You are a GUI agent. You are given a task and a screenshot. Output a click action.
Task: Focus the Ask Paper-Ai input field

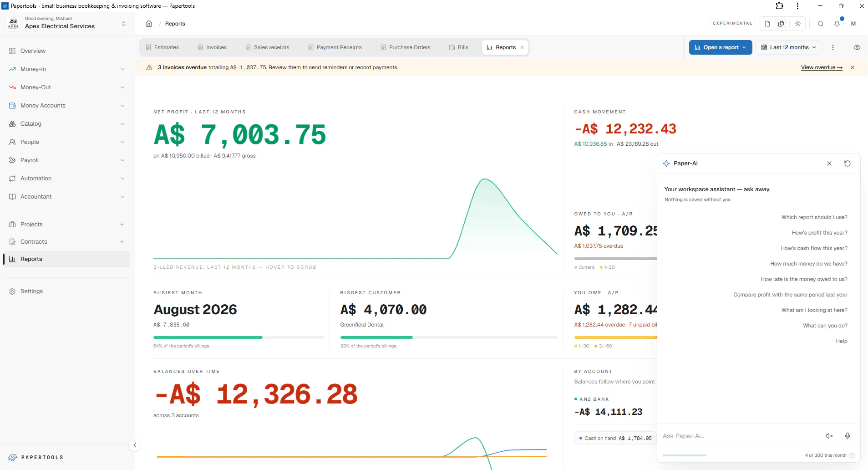coord(740,436)
